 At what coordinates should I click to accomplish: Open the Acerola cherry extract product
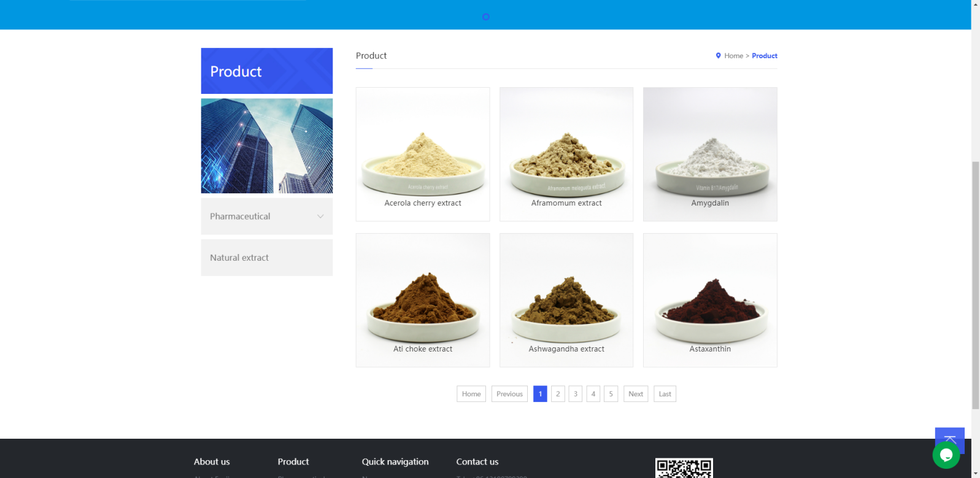click(423, 154)
